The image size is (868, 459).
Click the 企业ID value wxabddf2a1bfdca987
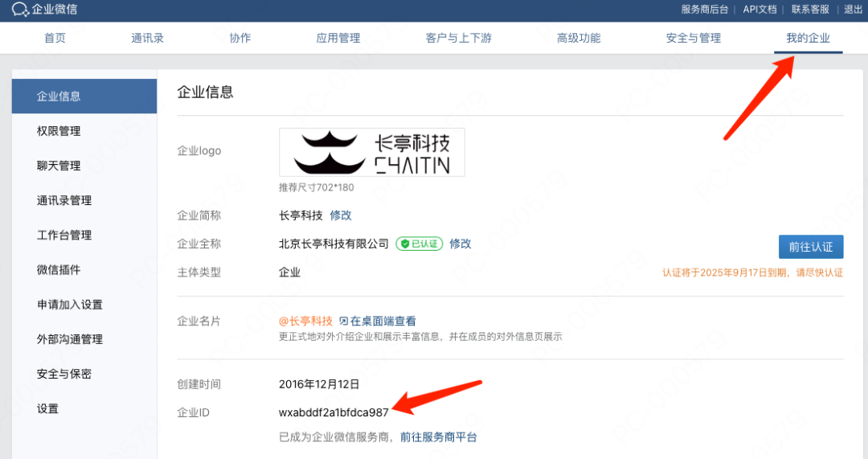(x=334, y=412)
